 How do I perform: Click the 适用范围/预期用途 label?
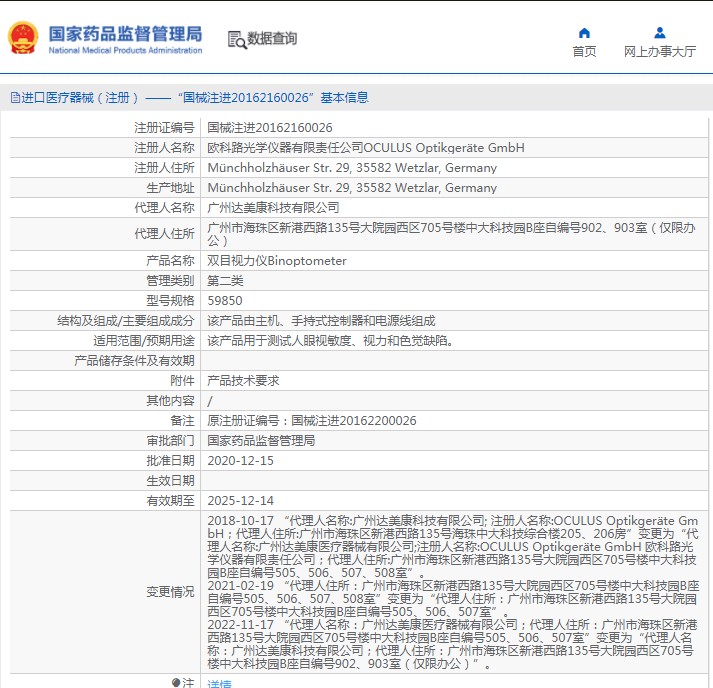tap(144, 341)
